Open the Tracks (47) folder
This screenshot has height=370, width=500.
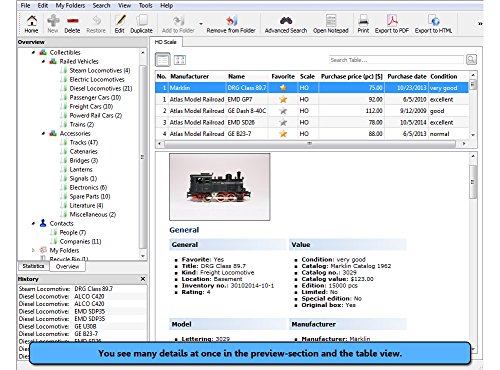coord(84,142)
